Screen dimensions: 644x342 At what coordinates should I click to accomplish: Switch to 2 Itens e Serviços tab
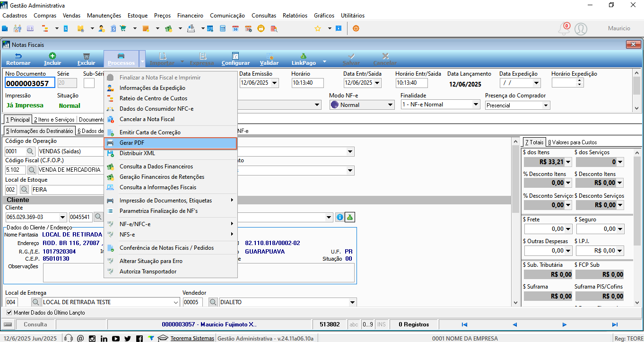[x=54, y=120]
